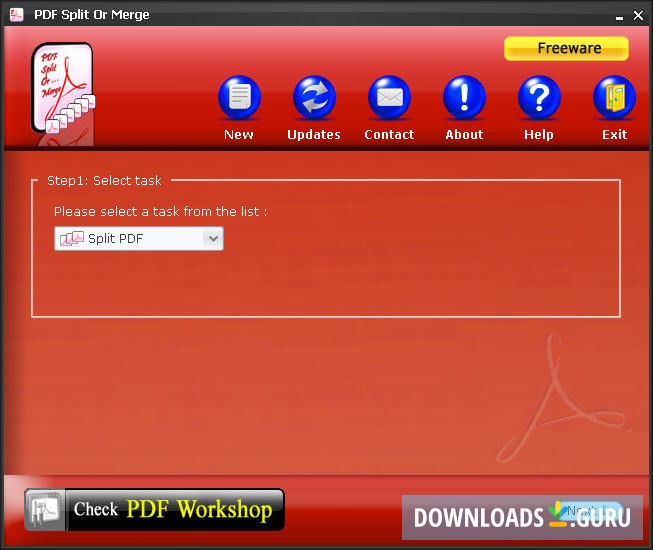Open Help with the question mark icon

[x=539, y=97]
